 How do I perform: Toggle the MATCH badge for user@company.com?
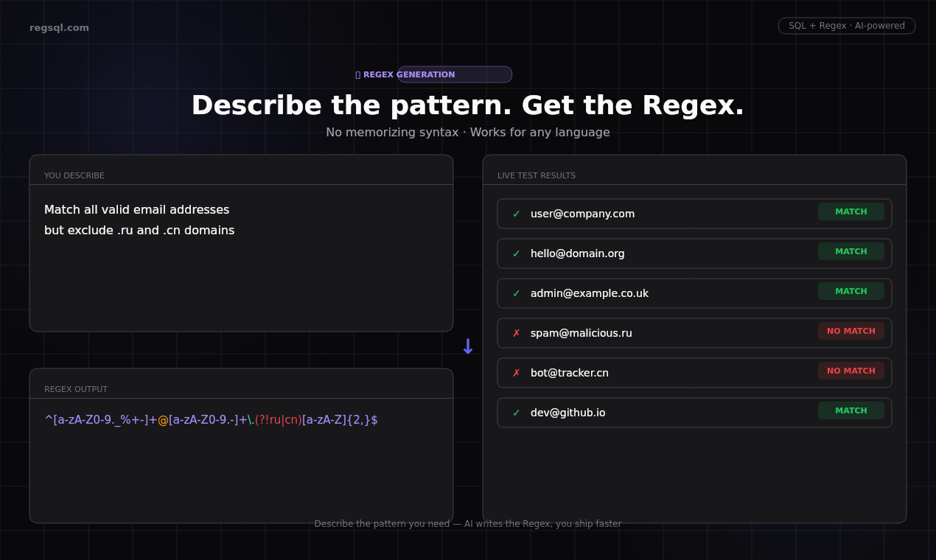click(x=851, y=211)
